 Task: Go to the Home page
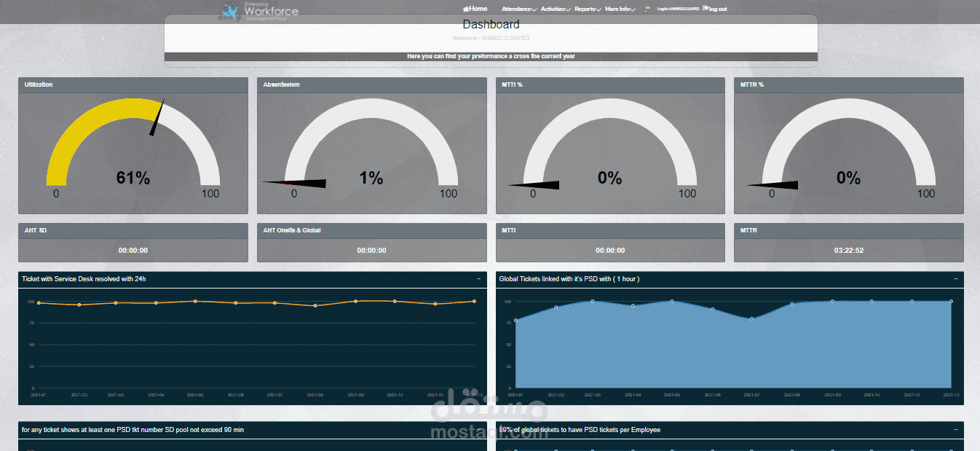(x=475, y=9)
